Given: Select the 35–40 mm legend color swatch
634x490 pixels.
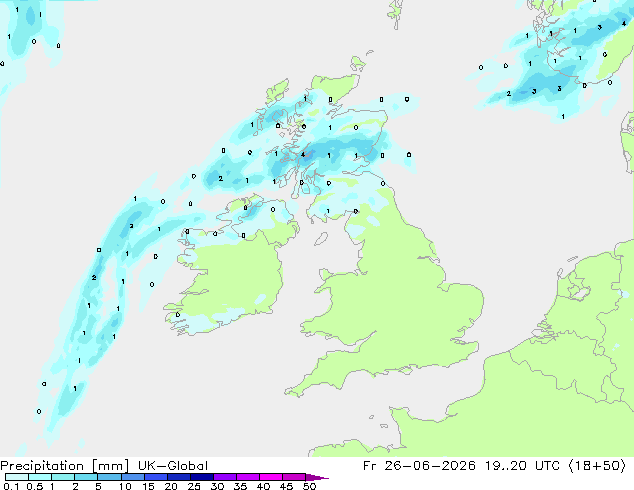Looking at the screenshot, I should (x=248, y=477).
